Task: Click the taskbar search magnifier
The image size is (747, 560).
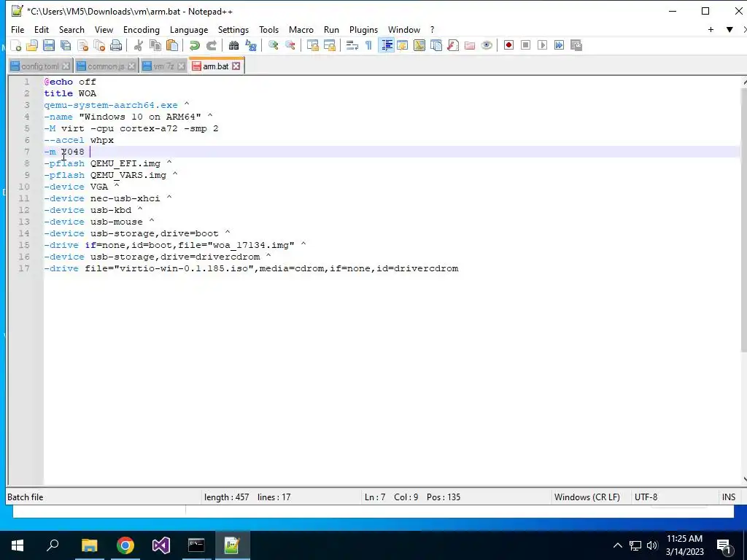Action: coord(53,545)
